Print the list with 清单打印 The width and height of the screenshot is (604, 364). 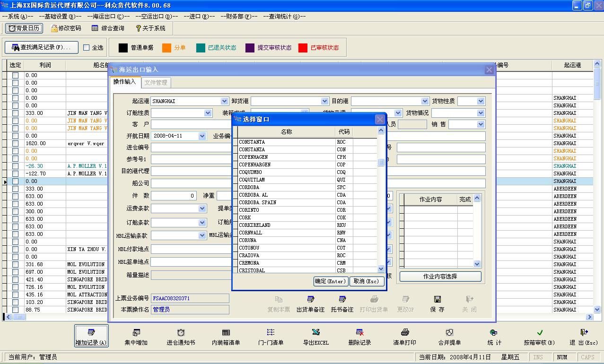coord(405,336)
